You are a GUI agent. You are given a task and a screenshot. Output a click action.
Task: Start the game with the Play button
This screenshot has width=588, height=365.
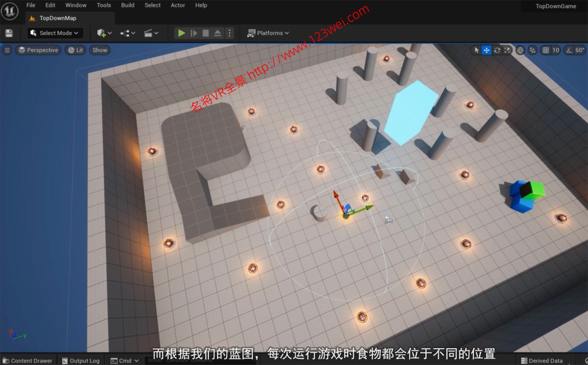181,33
